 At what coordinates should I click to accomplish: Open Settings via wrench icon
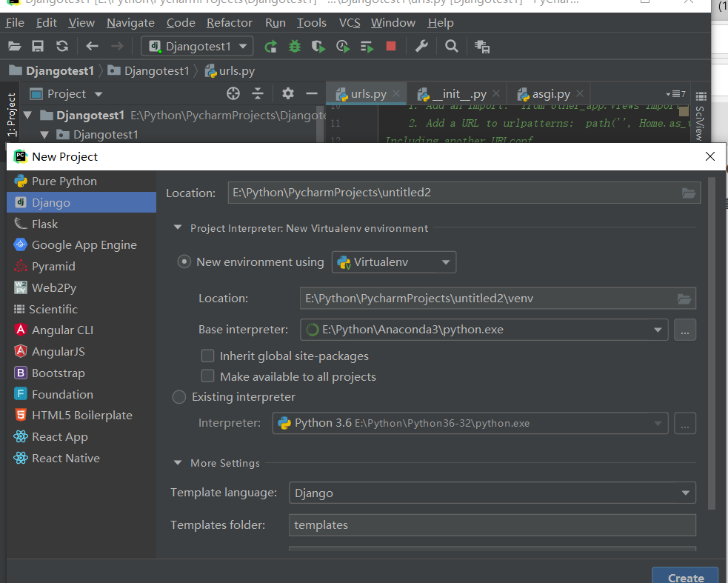point(421,46)
